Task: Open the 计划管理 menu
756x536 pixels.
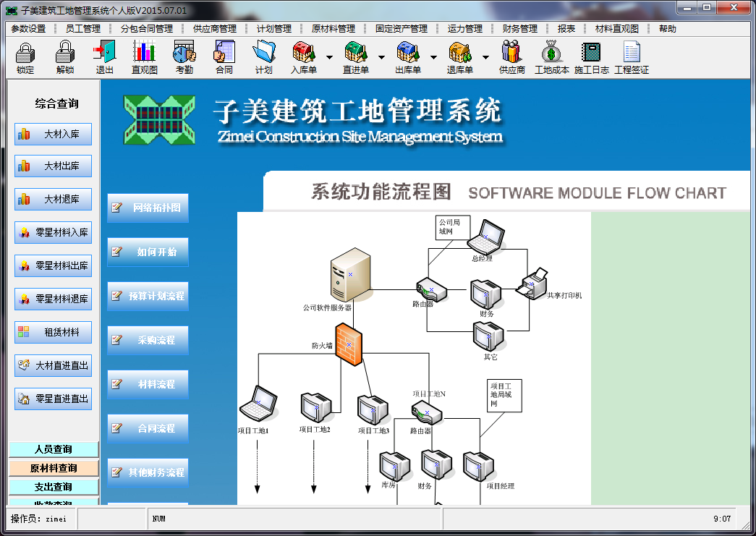Action: (274, 29)
